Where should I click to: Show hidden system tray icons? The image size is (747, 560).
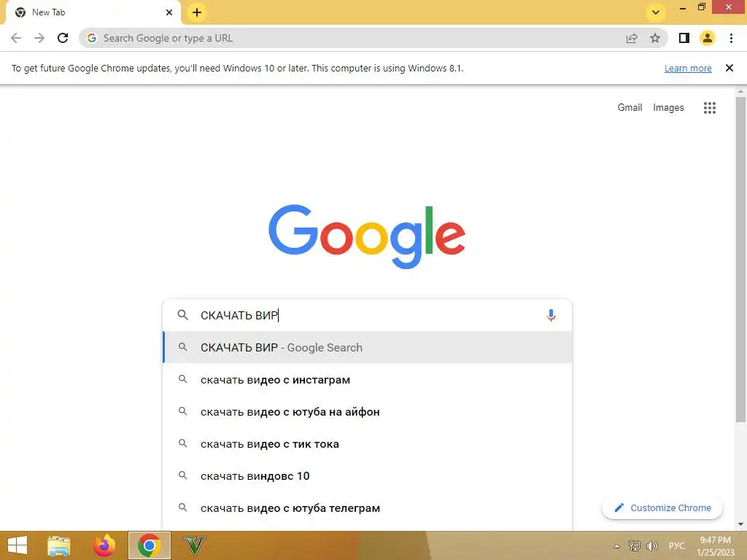click(x=617, y=546)
